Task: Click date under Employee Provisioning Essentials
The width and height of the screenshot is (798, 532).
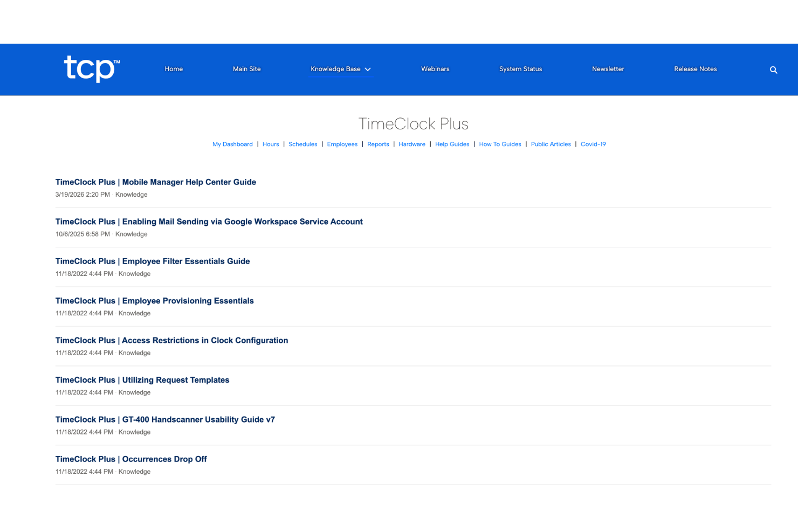Action: (84, 313)
